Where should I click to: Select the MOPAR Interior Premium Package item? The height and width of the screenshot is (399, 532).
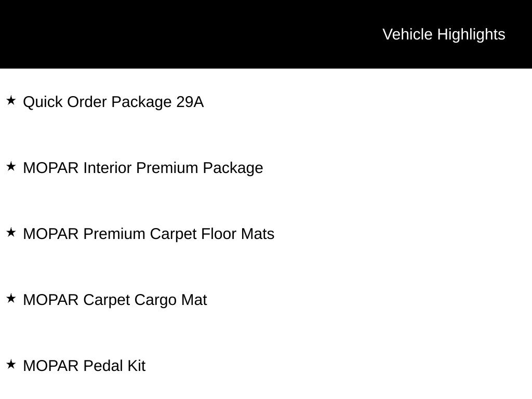pyautogui.click(x=143, y=168)
